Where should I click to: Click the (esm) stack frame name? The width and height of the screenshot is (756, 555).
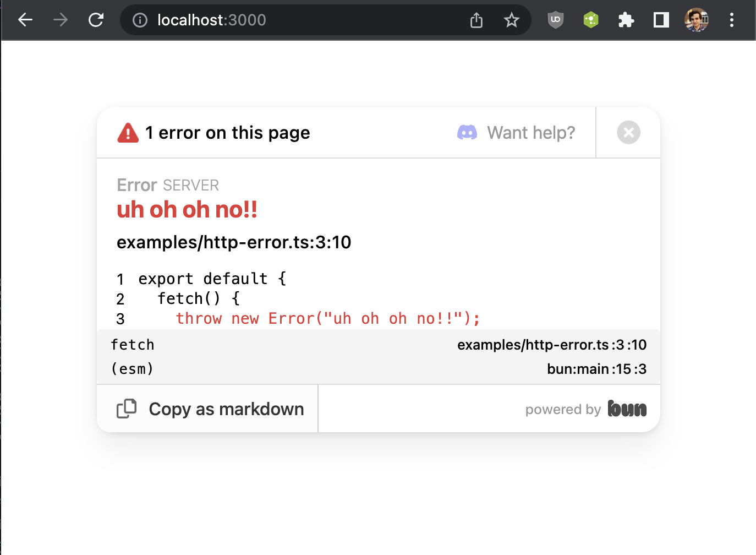(132, 369)
